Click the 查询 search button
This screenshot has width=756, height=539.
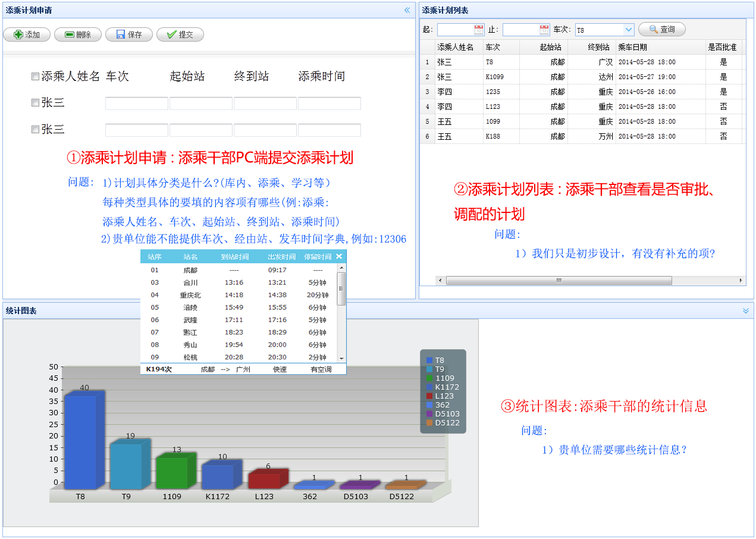click(661, 29)
